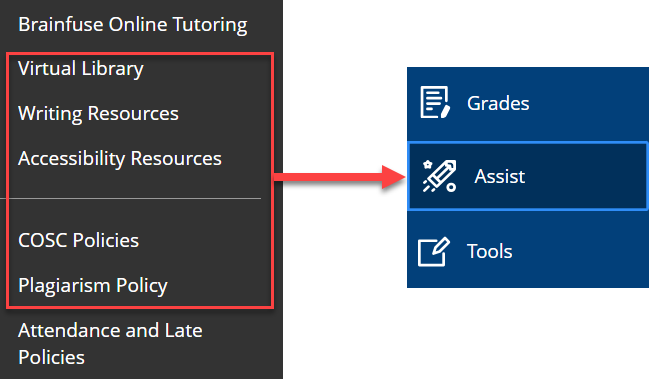Click the Assist magic pencil icon
649x380 pixels.
pos(439,176)
